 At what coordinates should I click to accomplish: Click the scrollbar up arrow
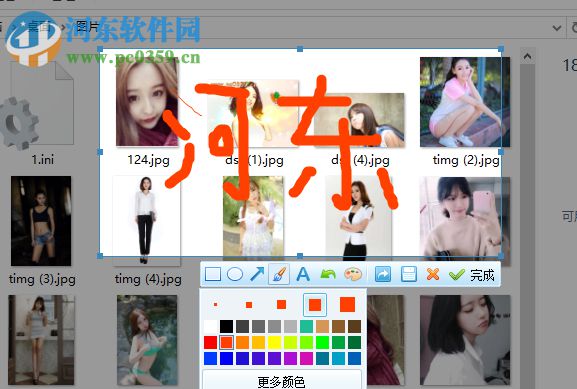coord(527,56)
